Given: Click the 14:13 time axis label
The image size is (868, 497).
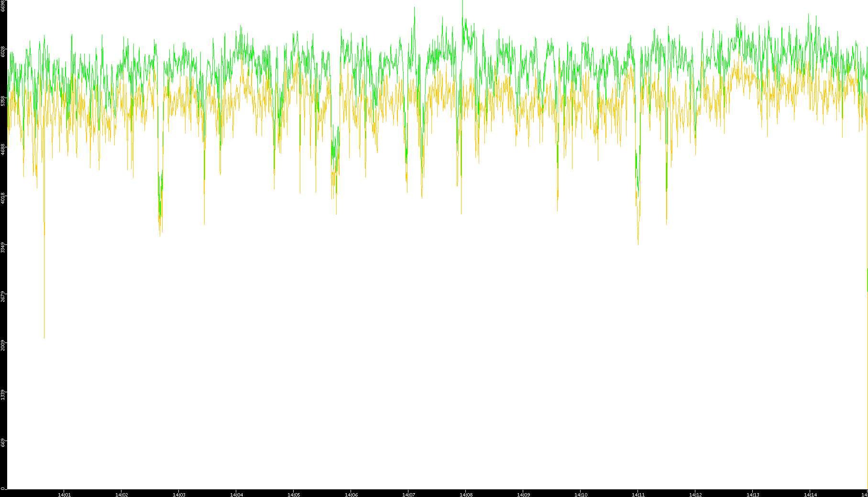Looking at the screenshot, I should [753, 495].
